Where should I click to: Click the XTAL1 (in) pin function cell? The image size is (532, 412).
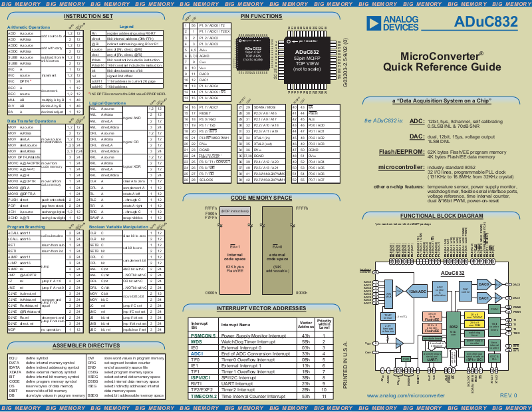point(269,138)
